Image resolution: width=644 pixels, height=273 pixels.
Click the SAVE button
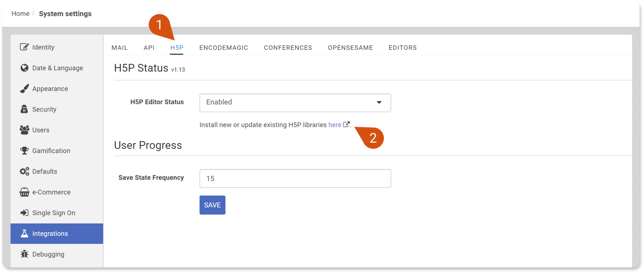pos(212,205)
